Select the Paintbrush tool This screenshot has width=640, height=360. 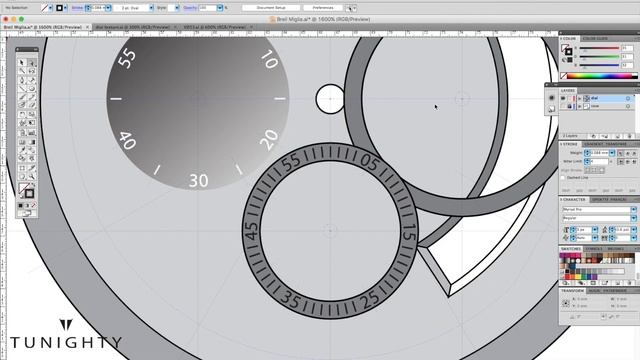[x=22, y=97]
